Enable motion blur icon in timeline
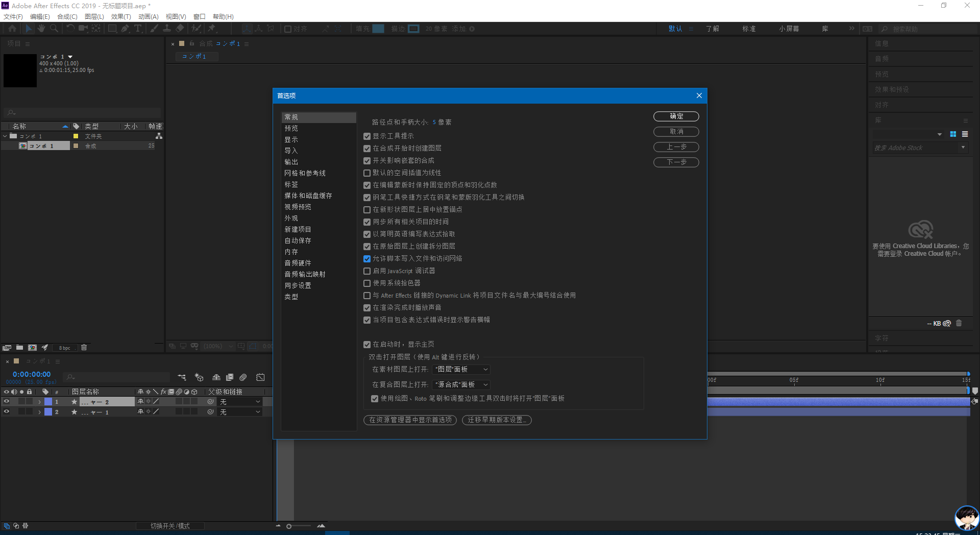 243,377
